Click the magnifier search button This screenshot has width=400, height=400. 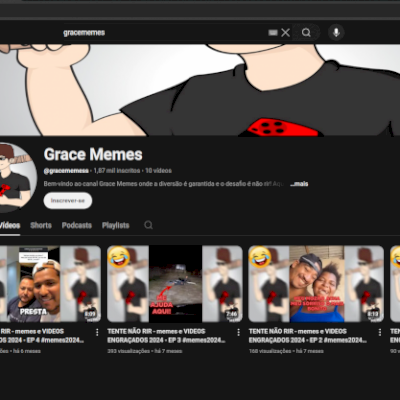tap(306, 32)
